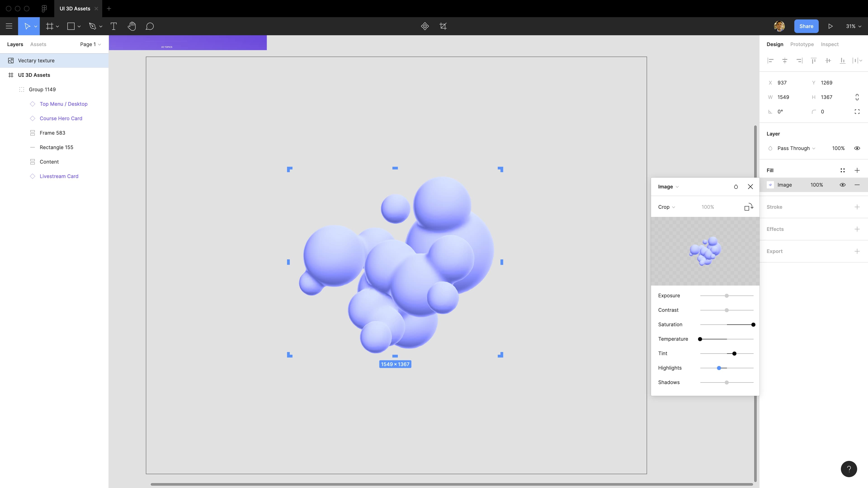Click the Share button
Viewport: 868px width, 488px height.
point(806,26)
